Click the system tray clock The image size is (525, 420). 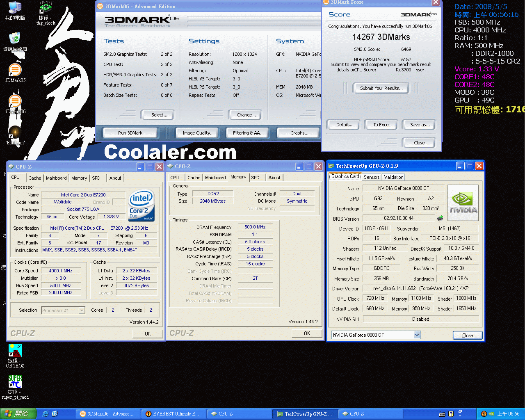pyautogui.click(x=508, y=414)
